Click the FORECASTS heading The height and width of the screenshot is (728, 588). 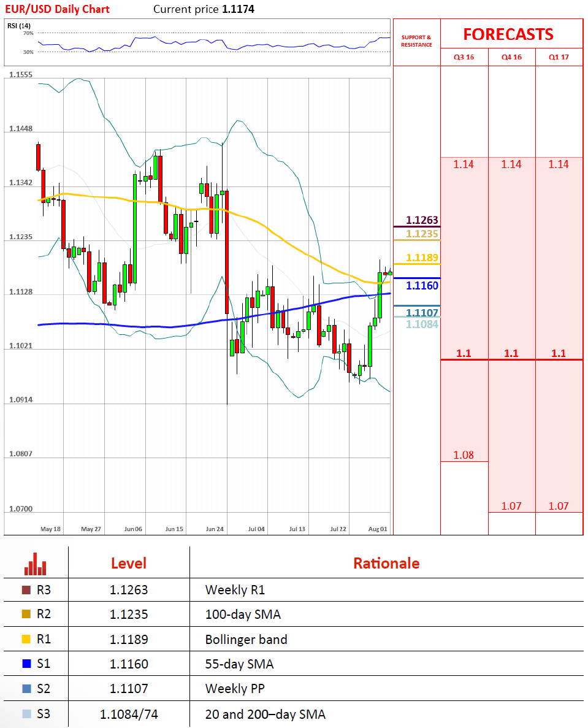point(508,34)
